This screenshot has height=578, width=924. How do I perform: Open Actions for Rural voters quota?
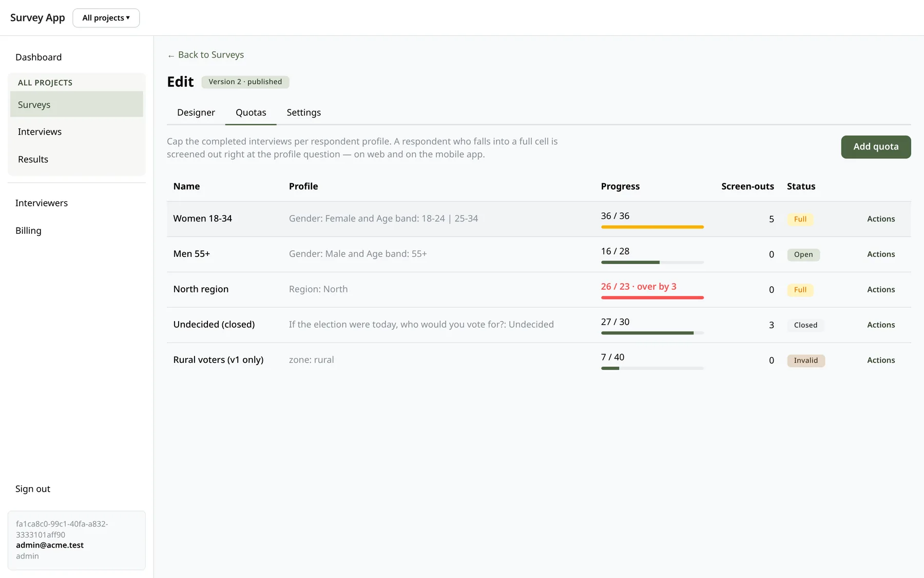pyautogui.click(x=881, y=360)
